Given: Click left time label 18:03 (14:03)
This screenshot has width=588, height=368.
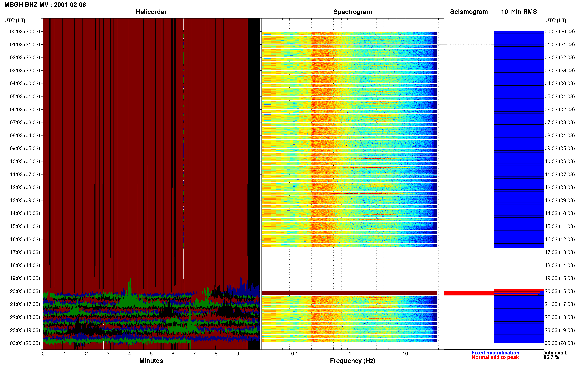Looking at the screenshot, I should [x=25, y=265].
